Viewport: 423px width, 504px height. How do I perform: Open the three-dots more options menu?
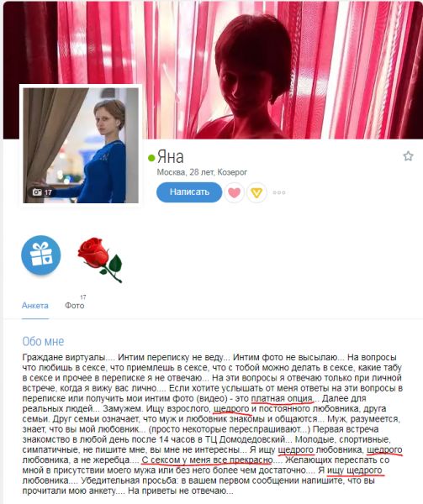pos(279,192)
